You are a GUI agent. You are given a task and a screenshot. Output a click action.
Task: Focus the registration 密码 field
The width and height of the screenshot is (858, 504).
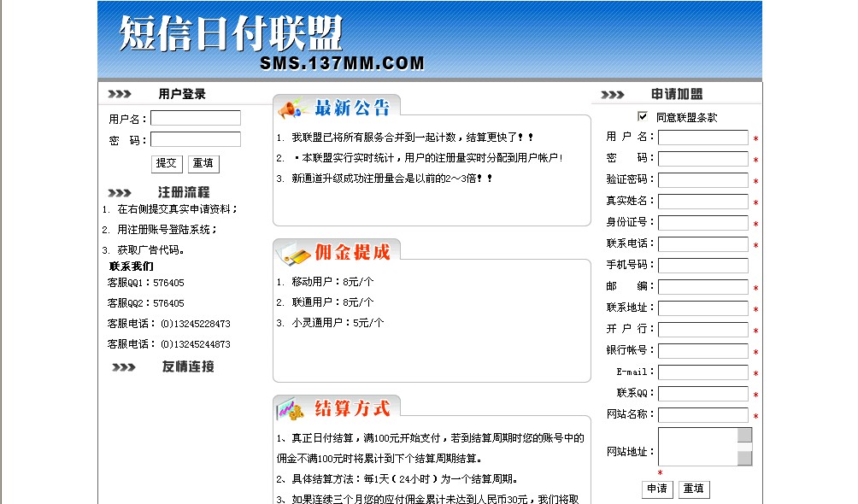pyautogui.click(x=702, y=159)
